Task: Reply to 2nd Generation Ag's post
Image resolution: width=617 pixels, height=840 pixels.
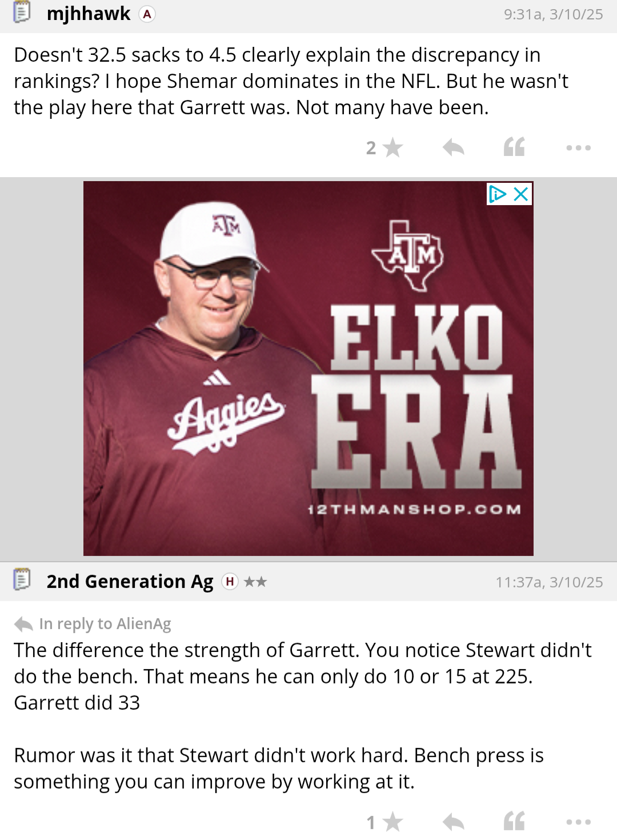Action: click(453, 822)
